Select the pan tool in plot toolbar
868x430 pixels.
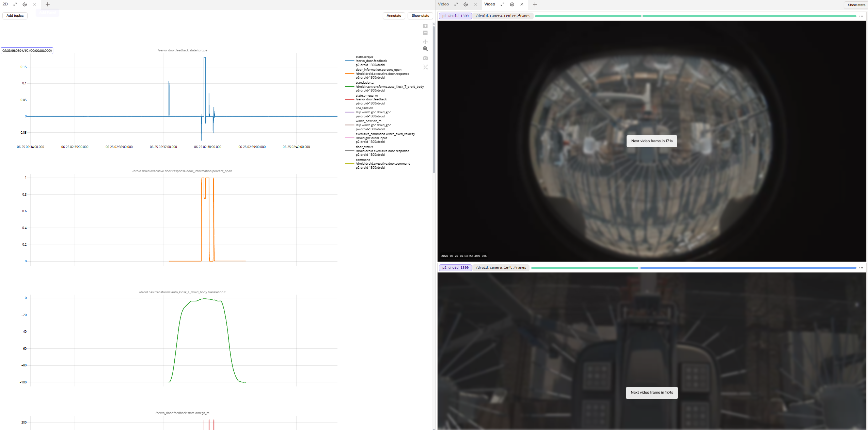[x=425, y=42]
